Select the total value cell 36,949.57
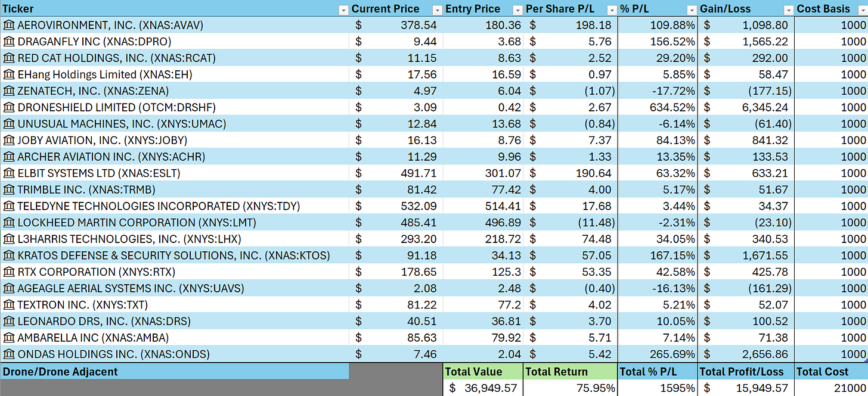This screenshot has width=868, height=396. 483,388
